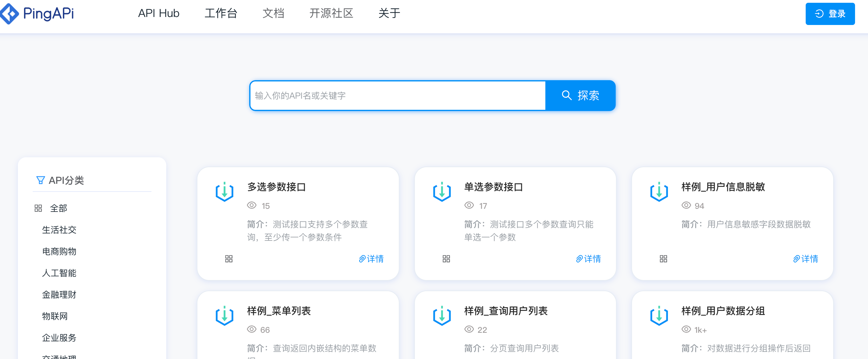Open the 开源社区 page

(332, 14)
